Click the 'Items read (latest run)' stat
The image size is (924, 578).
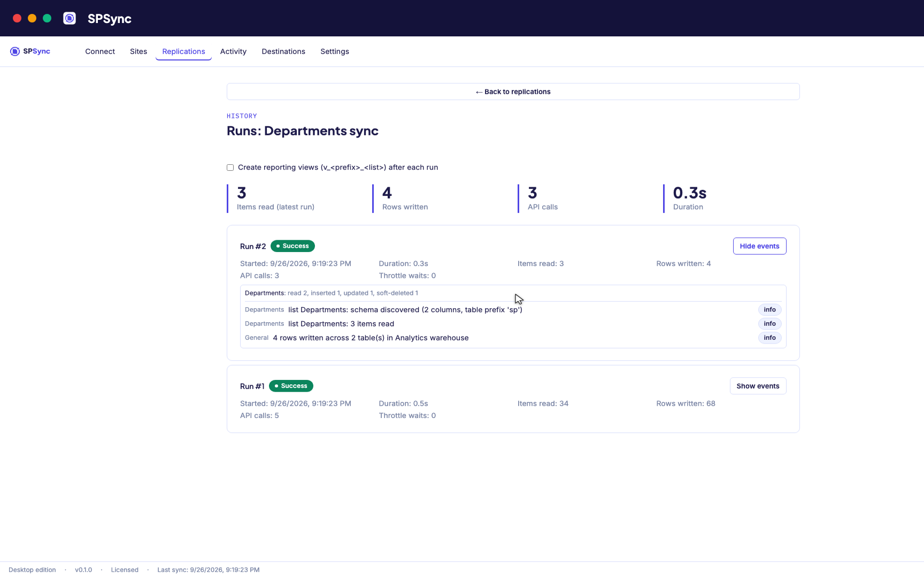click(x=275, y=207)
